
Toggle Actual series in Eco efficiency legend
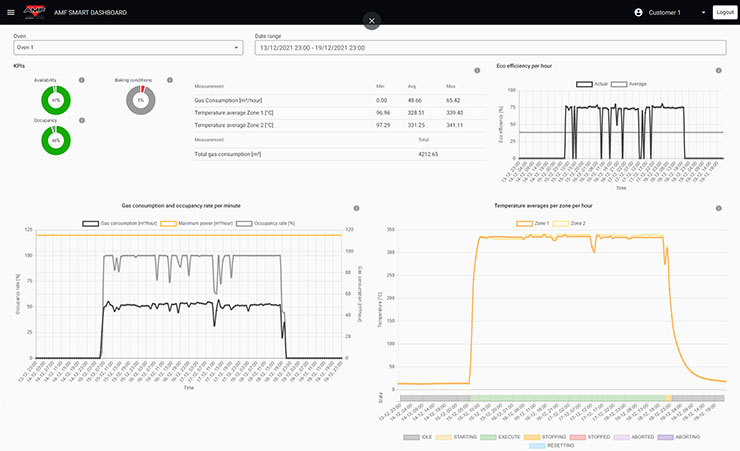(x=592, y=84)
